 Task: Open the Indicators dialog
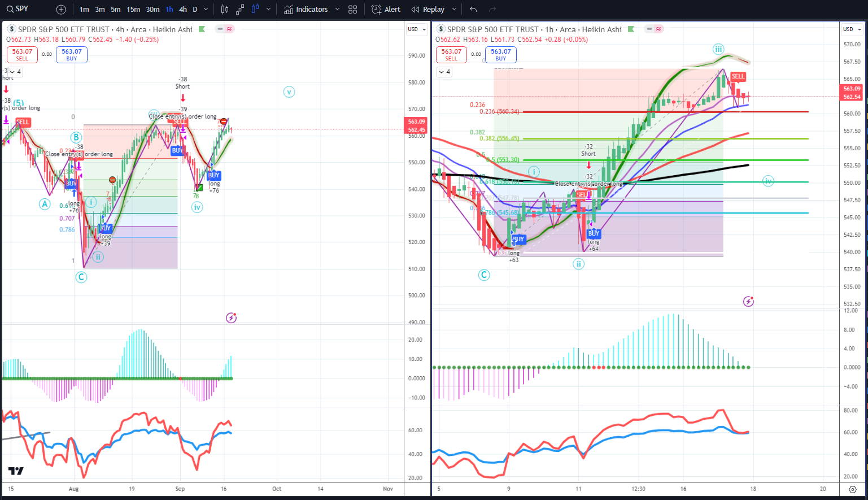[306, 10]
